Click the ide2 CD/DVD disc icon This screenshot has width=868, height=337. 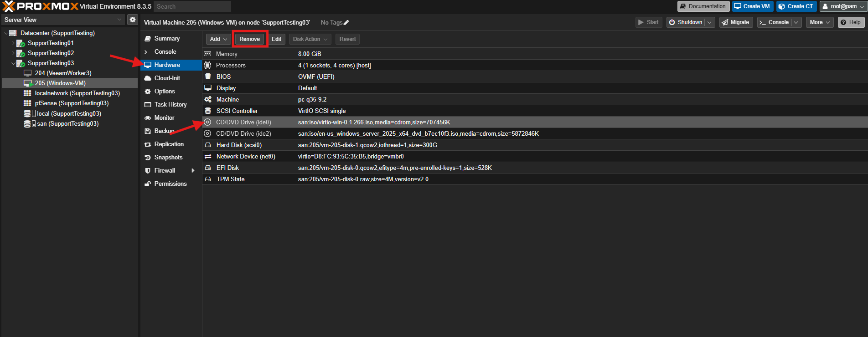(207, 133)
